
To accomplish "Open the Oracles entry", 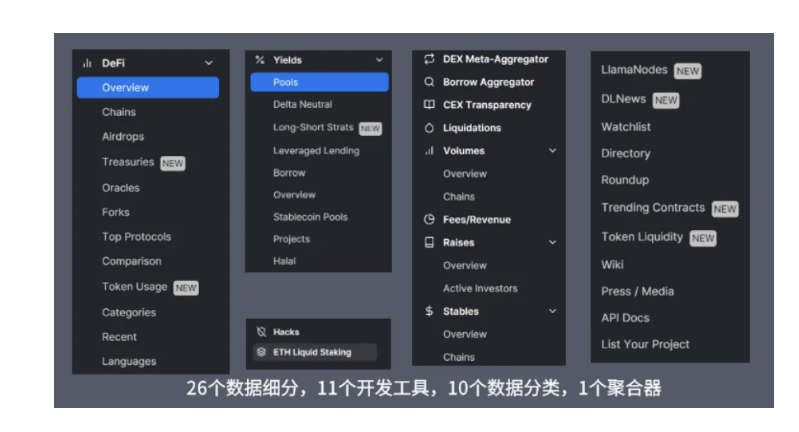I will pyautogui.click(x=121, y=188).
